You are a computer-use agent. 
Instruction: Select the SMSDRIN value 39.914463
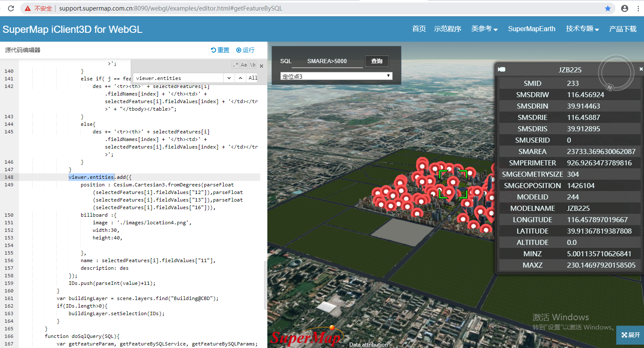tap(583, 106)
